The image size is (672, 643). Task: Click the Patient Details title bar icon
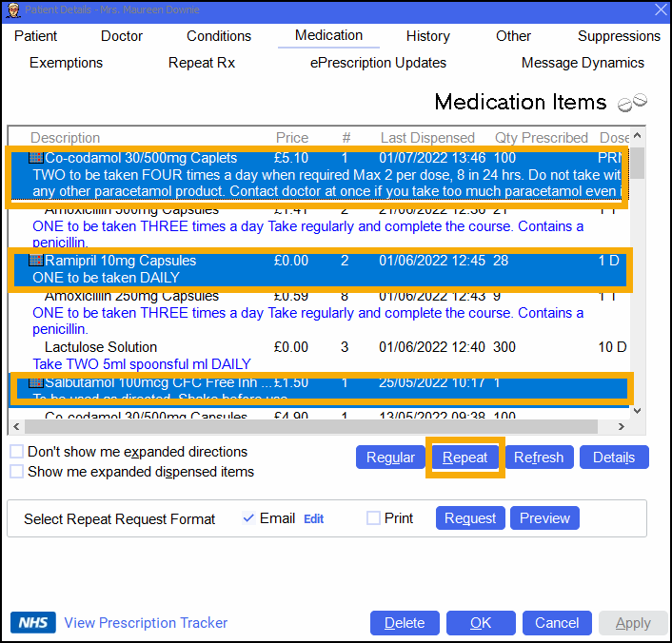click(x=12, y=10)
